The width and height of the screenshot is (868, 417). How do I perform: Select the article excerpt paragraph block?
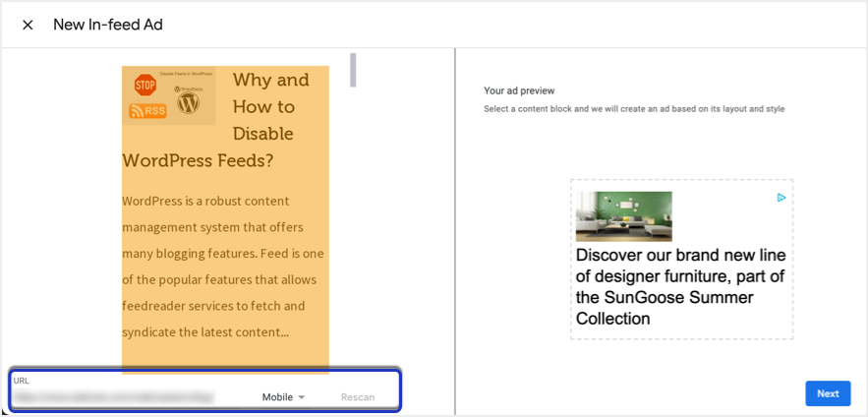(224, 267)
